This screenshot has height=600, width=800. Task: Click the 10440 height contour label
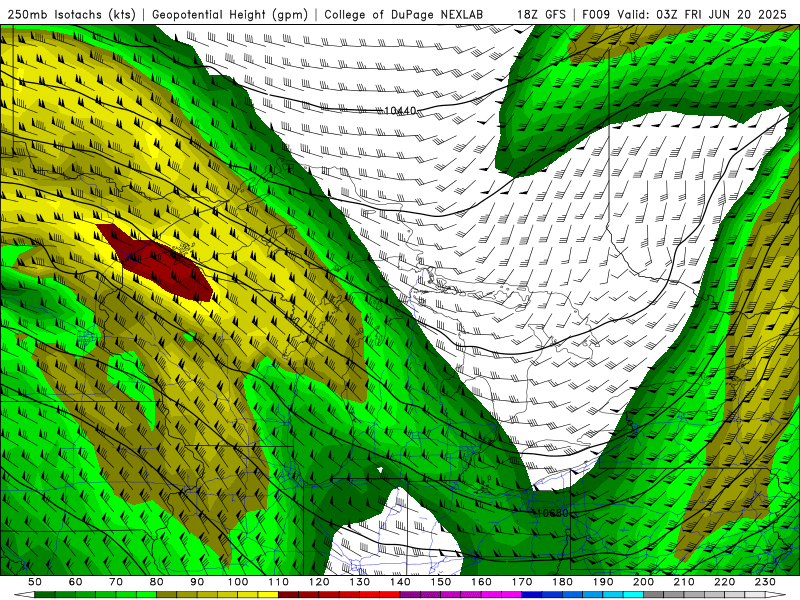point(400,111)
